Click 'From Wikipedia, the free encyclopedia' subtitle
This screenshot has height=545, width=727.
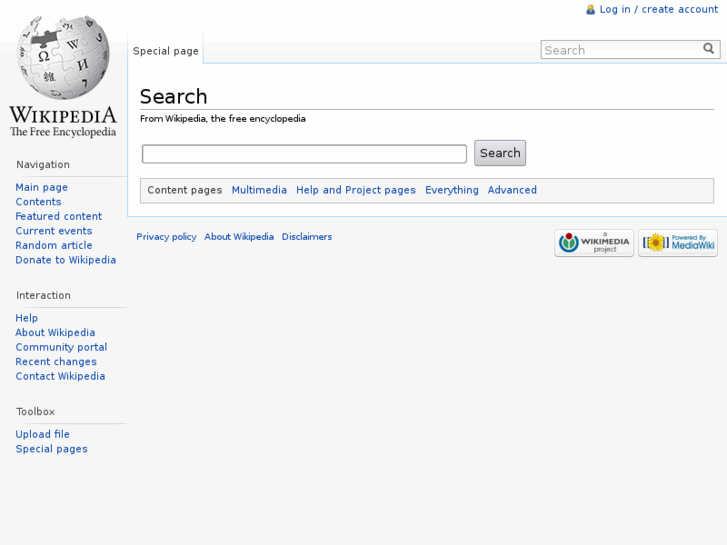pyautogui.click(x=223, y=119)
